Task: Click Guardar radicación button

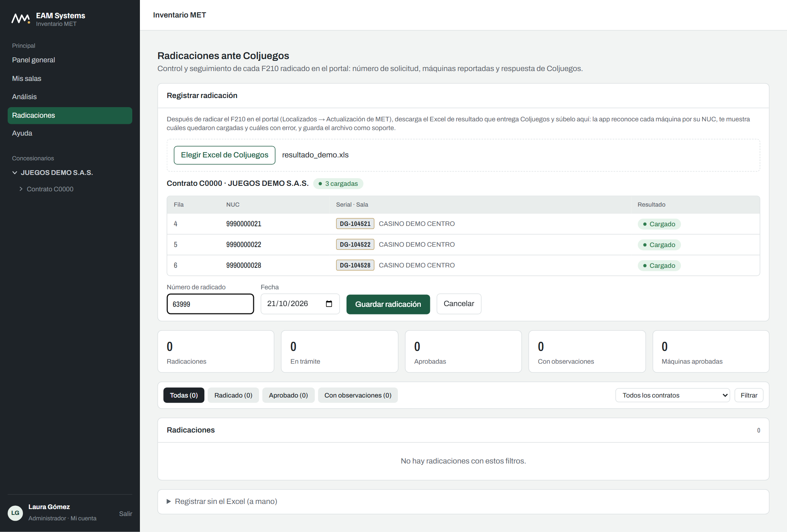Action: coord(388,304)
